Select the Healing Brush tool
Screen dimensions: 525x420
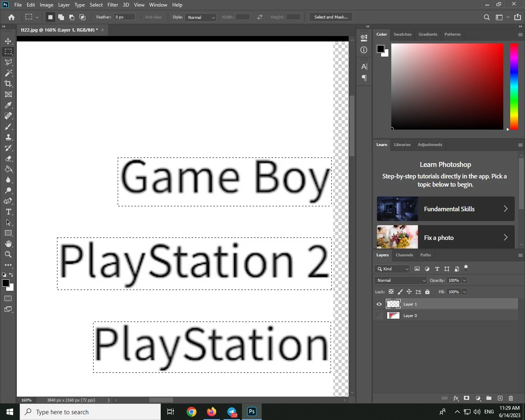8,116
